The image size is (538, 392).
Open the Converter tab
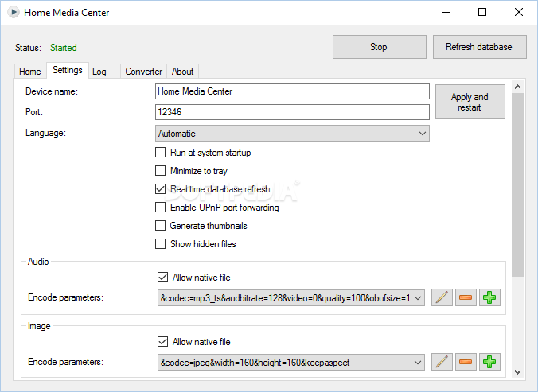tap(143, 72)
